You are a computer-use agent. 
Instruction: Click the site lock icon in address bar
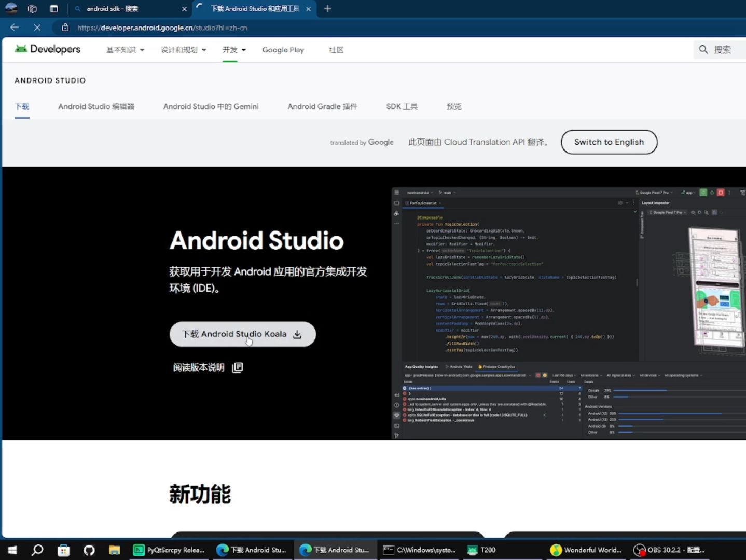pos(65,28)
